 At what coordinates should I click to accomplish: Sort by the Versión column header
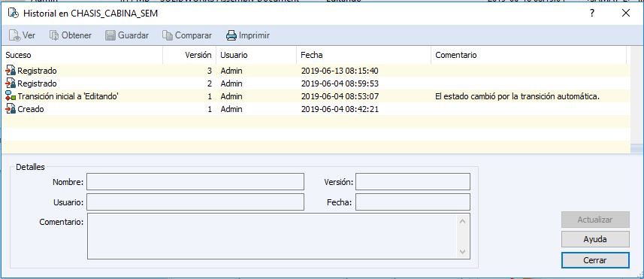[x=189, y=55]
